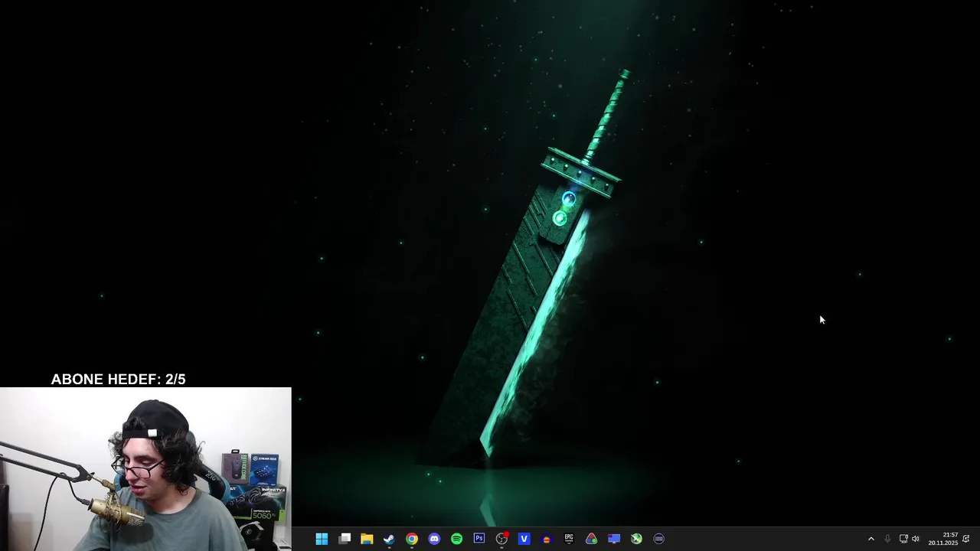Open the red-yellow helmet app icon
The image size is (980, 551).
pyautogui.click(x=546, y=539)
